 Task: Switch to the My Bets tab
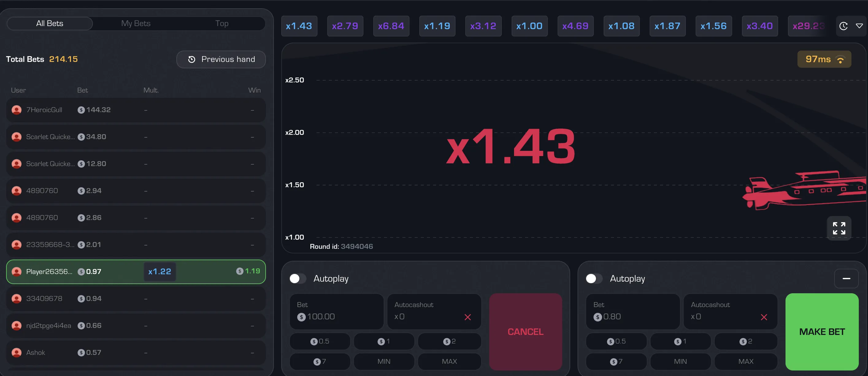coord(136,24)
